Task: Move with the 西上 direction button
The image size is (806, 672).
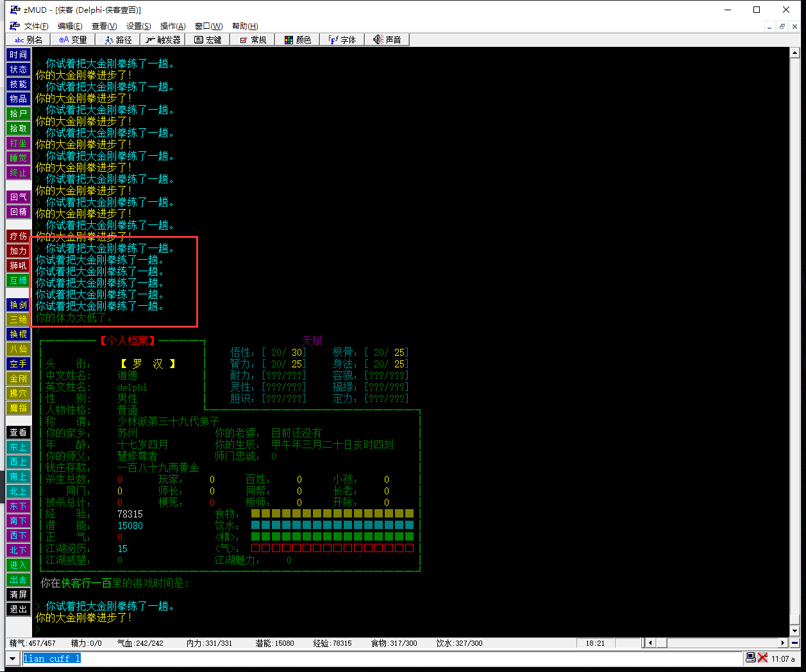Action: (x=19, y=462)
